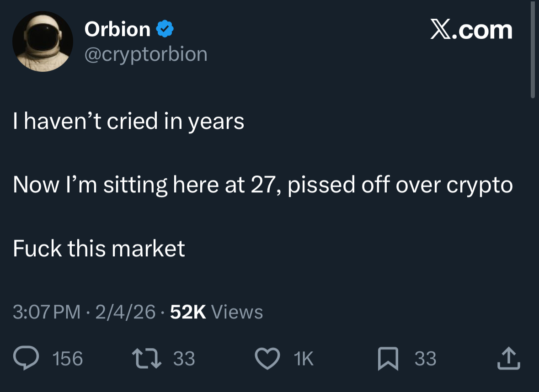Click the "I haven't cried in years" line
The height and width of the screenshot is (392, 539).
128,122
